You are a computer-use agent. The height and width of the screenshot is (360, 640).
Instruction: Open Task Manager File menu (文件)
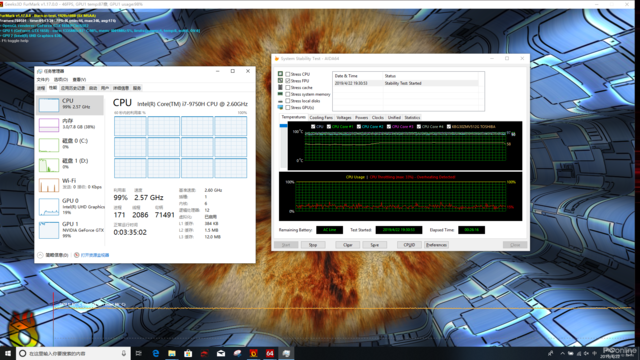tap(43, 80)
